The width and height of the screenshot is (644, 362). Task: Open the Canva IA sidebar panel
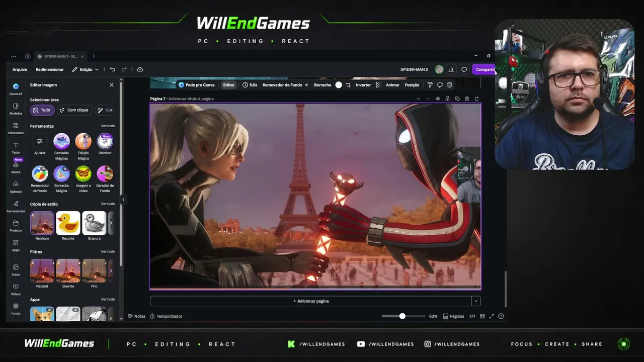(16, 89)
